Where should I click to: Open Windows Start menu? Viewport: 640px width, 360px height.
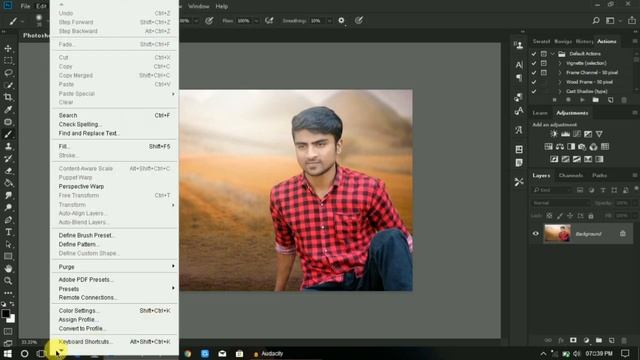pyautogui.click(x=7, y=353)
